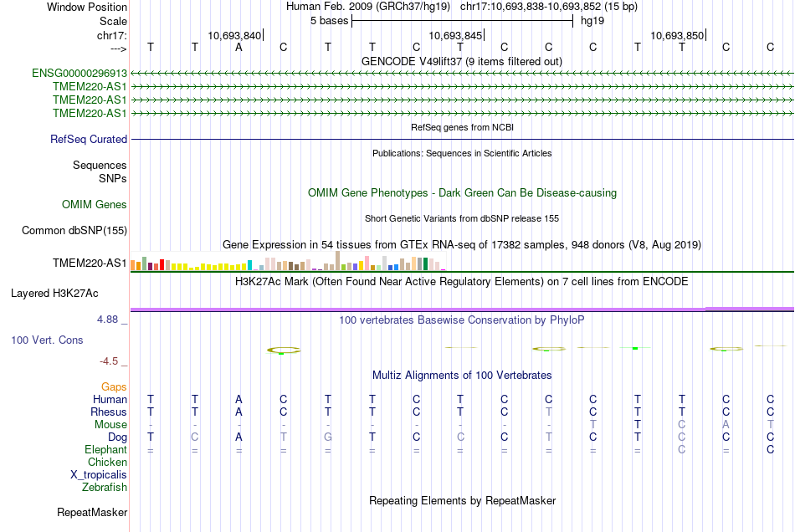Open the OMIM Gene Phenotypes track title
Image resolution: width=795 pixels, height=532 pixels.
(x=462, y=193)
